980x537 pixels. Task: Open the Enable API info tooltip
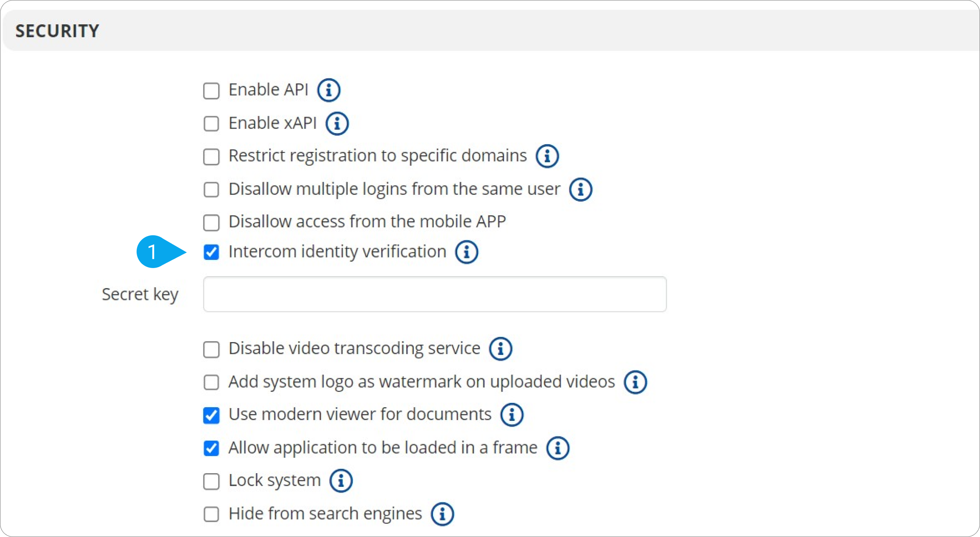click(328, 90)
